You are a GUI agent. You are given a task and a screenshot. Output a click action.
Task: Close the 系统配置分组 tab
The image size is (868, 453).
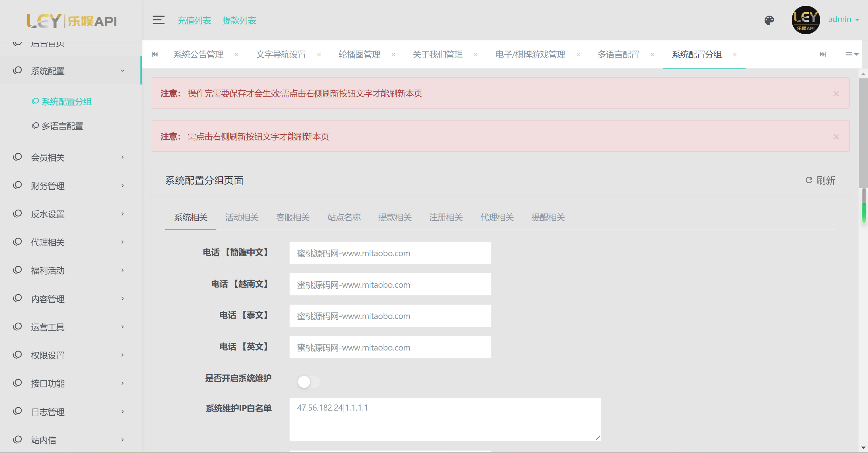click(735, 54)
